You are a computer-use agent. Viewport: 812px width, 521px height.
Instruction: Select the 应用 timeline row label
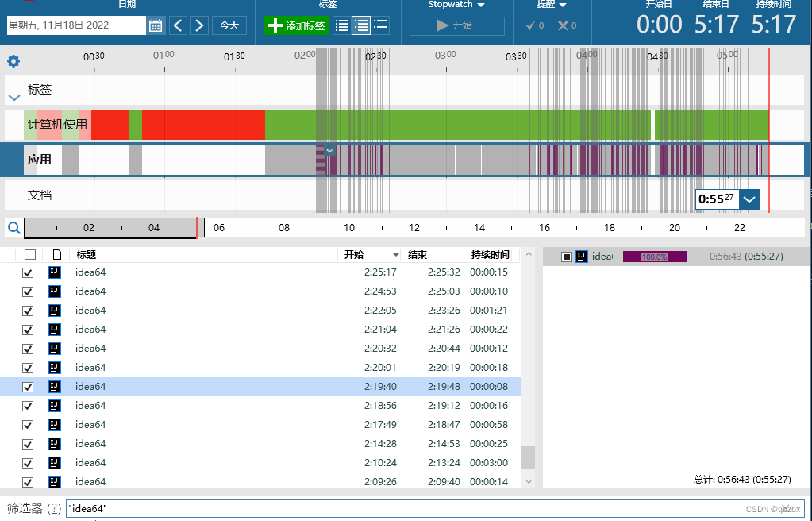(40, 160)
